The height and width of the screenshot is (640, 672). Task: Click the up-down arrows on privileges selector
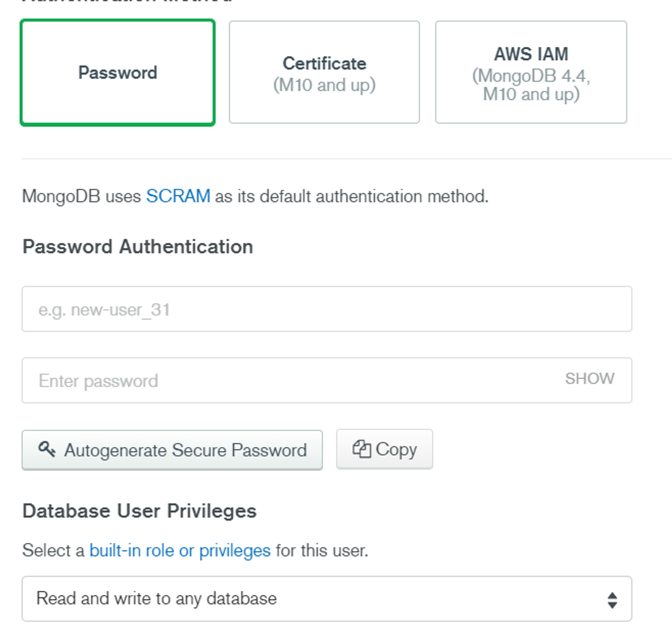click(x=612, y=600)
